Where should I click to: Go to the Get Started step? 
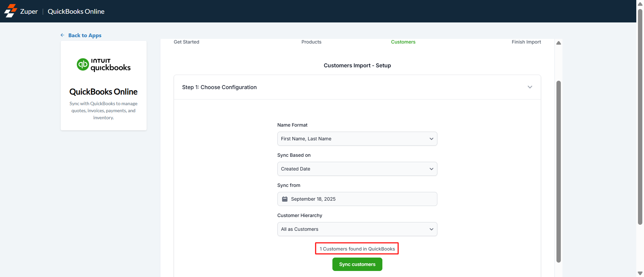coord(186,42)
